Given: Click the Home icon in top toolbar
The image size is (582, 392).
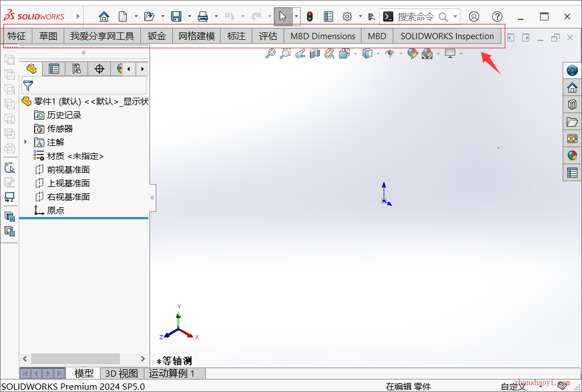Looking at the screenshot, I should (104, 16).
